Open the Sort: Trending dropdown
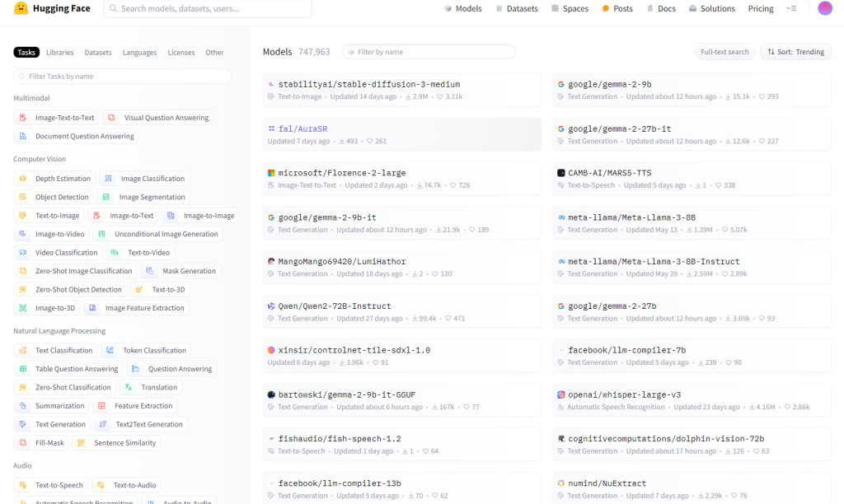This screenshot has width=844, height=504. pos(795,52)
